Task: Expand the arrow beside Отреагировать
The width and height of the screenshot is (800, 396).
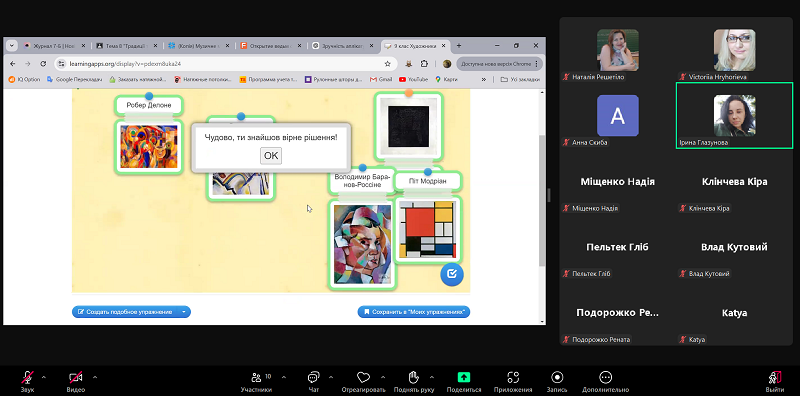Action: click(383, 378)
